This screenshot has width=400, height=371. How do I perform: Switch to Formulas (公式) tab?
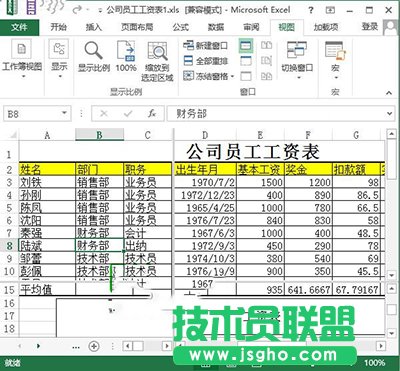[181, 27]
